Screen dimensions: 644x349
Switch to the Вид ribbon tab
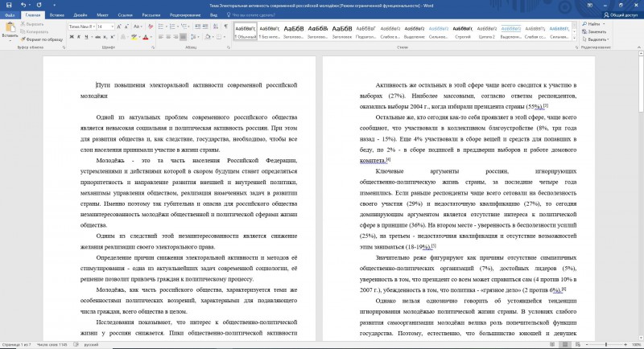point(213,15)
